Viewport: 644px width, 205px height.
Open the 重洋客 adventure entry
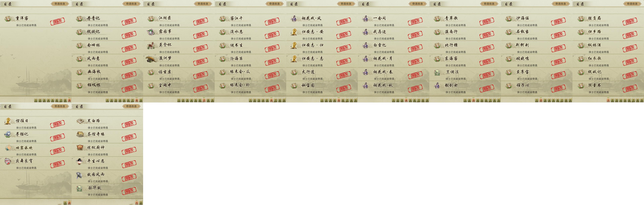[36, 21]
